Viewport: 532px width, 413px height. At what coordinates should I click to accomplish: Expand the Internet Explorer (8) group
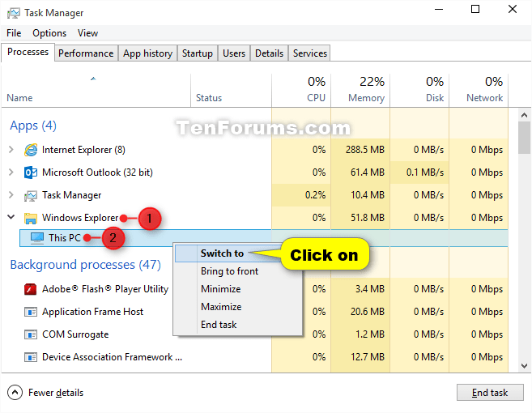click(x=11, y=149)
